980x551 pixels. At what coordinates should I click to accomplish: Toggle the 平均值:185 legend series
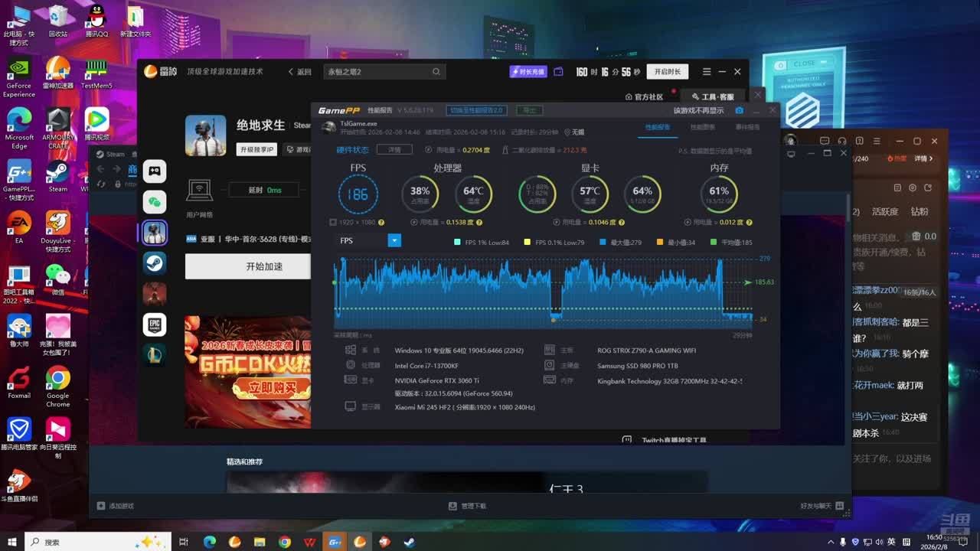[730, 243]
